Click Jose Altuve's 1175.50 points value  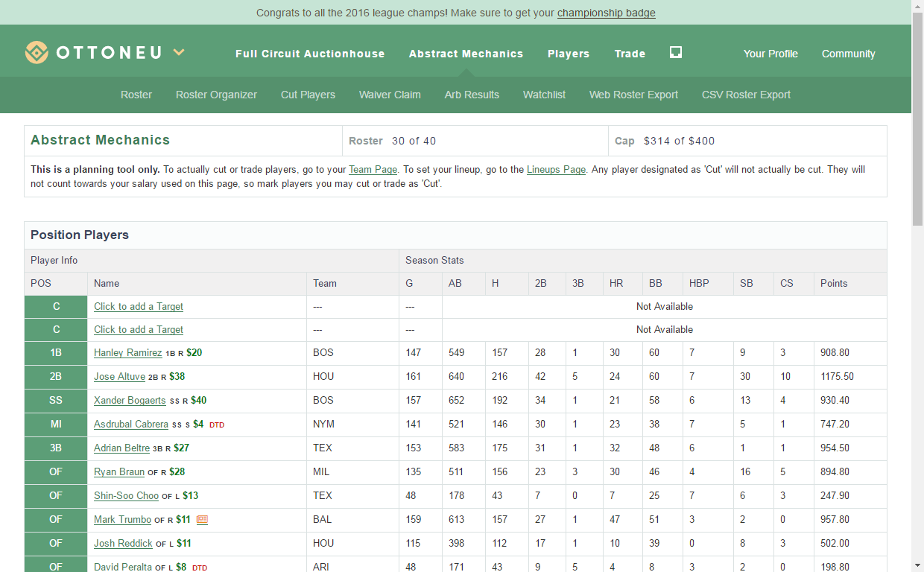pyautogui.click(x=837, y=377)
